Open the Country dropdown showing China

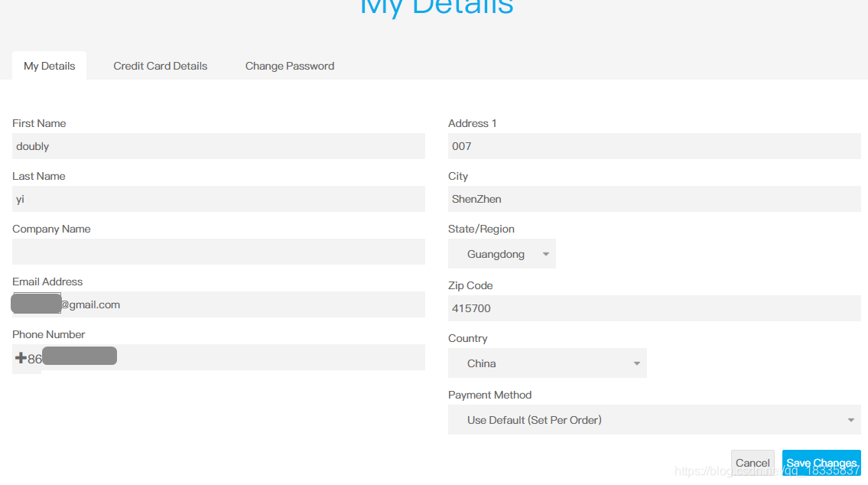pyautogui.click(x=547, y=363)
